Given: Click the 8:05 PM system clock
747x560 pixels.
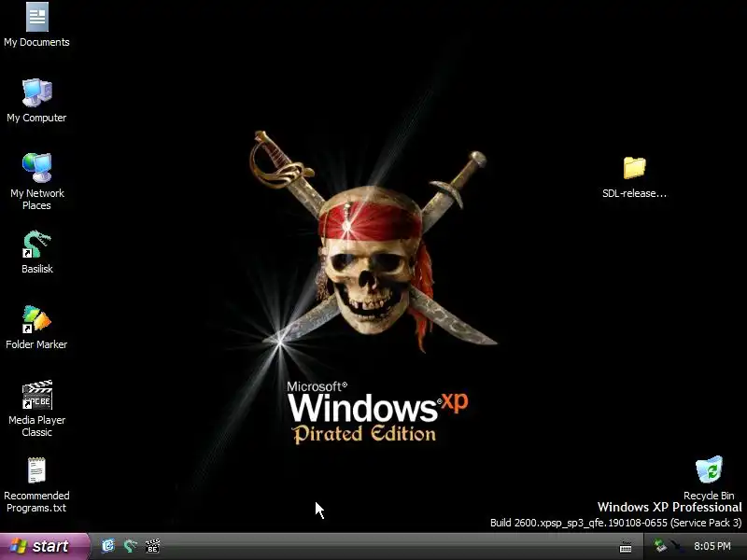Looking at the screenshot, I should pos(712,546).
